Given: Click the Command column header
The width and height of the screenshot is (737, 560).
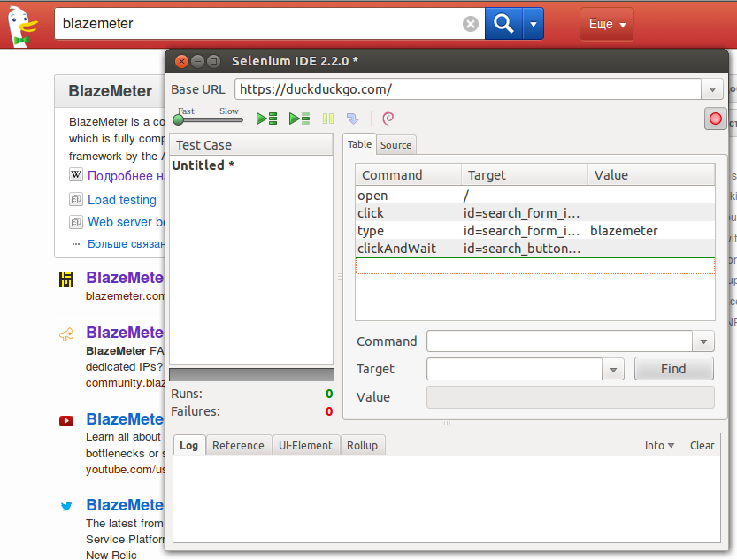Looking at the screenshot, I should click(408, 175).
